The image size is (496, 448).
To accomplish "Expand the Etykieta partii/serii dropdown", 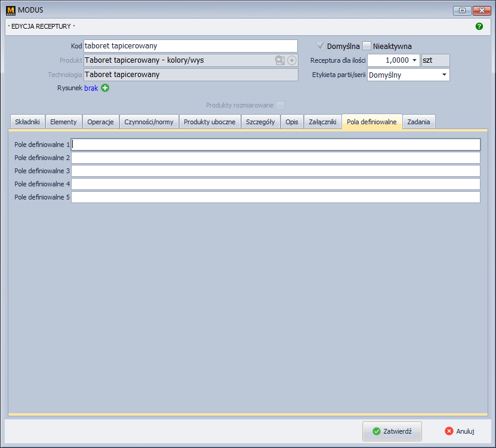I will pos(444,75).
